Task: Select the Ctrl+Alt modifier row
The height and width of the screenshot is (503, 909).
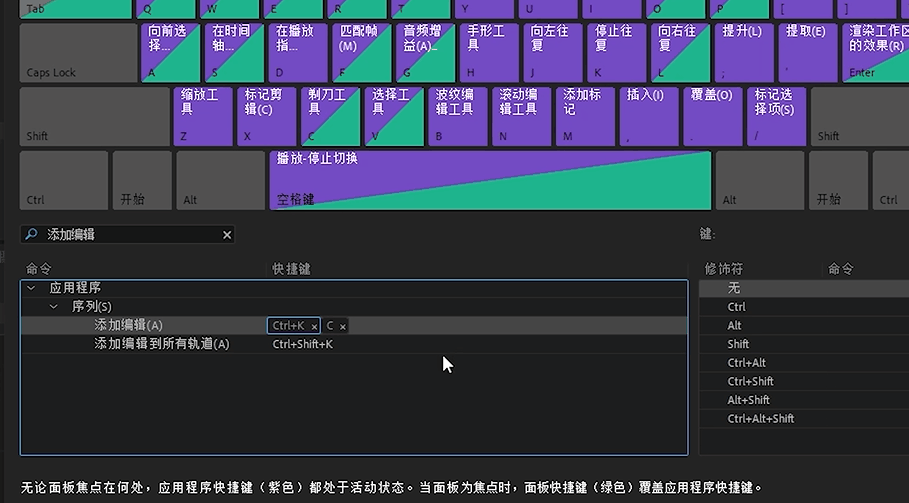Action: tap(803, 362)
